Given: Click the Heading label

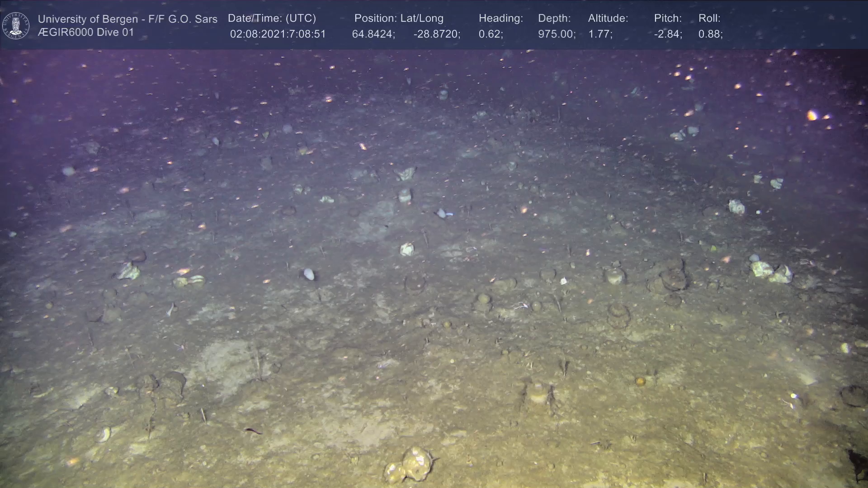Looking at the screenshot, I should click(500, 18).
